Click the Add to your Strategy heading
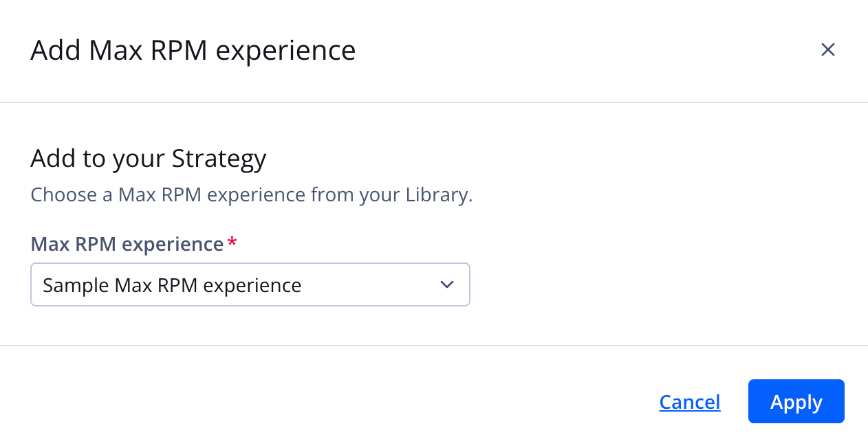Image resolution: width=868 pixels, height=448 pixels. (x=148, y=158)
